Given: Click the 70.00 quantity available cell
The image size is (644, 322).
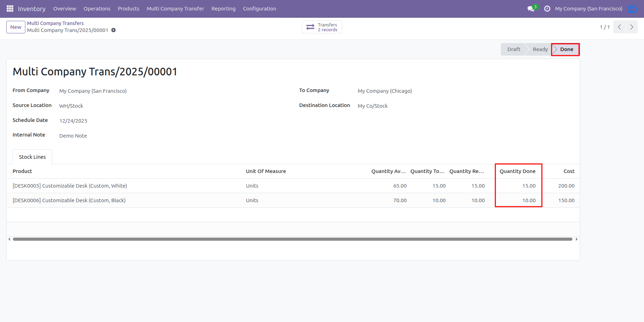Looking at the screenshot, I should pos(400,200).
